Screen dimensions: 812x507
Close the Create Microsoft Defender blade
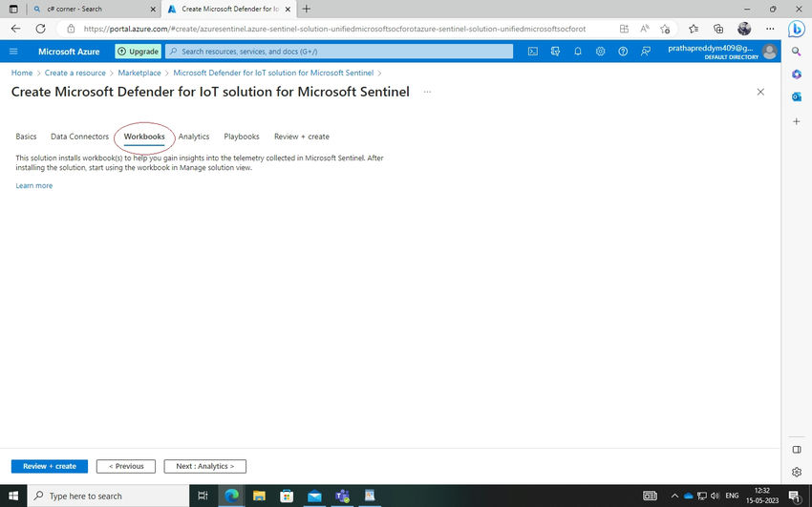[760, 92]
